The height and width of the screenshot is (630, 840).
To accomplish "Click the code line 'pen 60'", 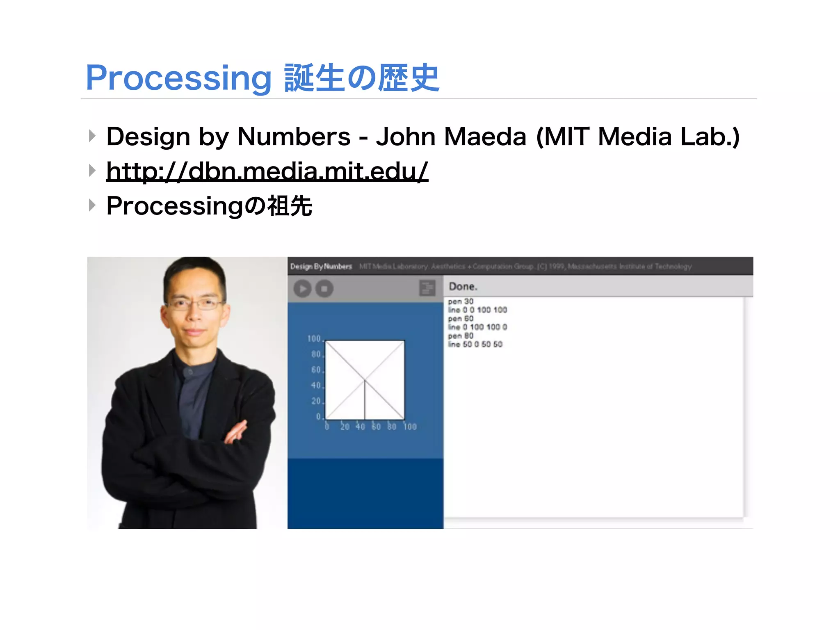I will click(x=461, y=319).
